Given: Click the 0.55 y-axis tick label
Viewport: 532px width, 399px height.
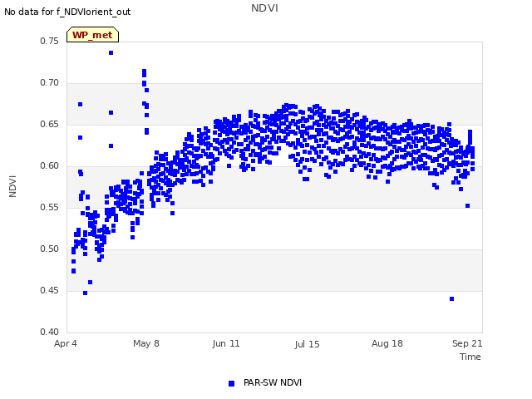Looking at the screenshot, I should (50, 207).
